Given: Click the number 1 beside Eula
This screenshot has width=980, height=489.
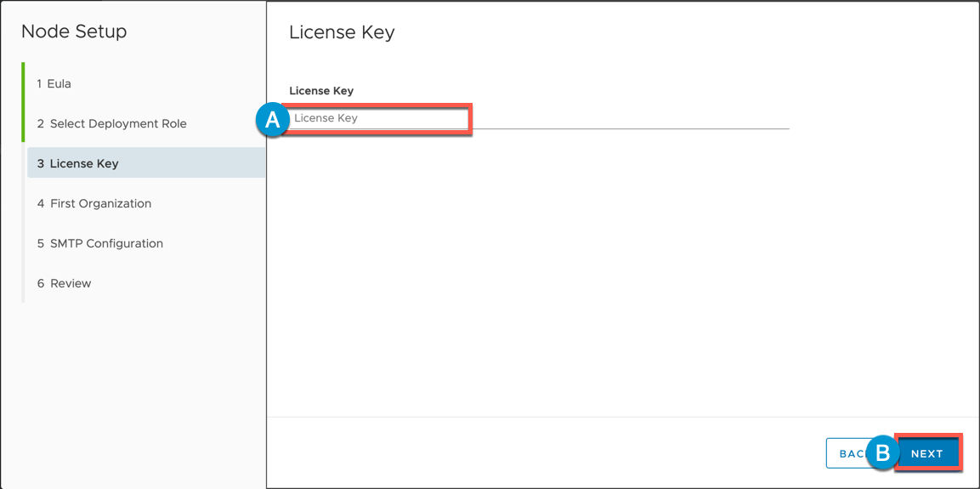Looking at the screenshot, I should tap(39, 84).
